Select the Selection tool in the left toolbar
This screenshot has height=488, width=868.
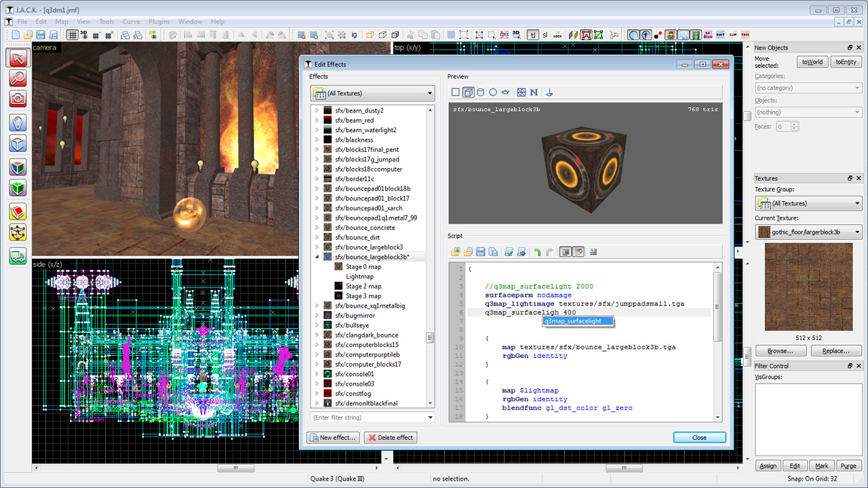tap(18, 58)
